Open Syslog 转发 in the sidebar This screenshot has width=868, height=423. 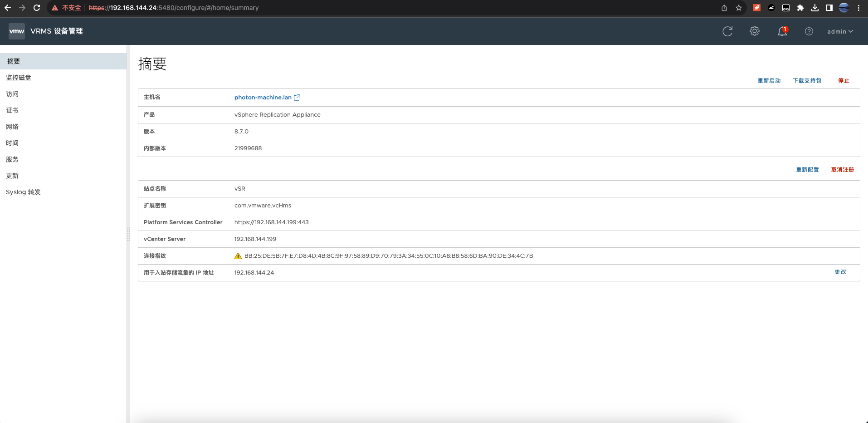(23, 192)
